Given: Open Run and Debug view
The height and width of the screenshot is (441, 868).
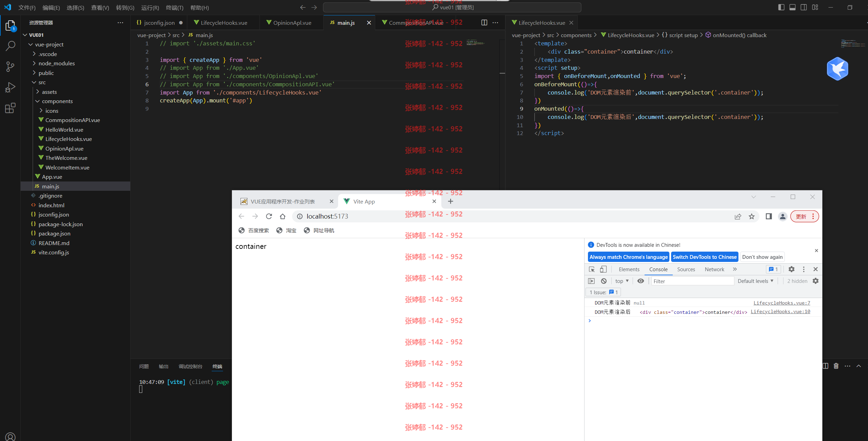Looking at the screenshot, I should point(10,87).
